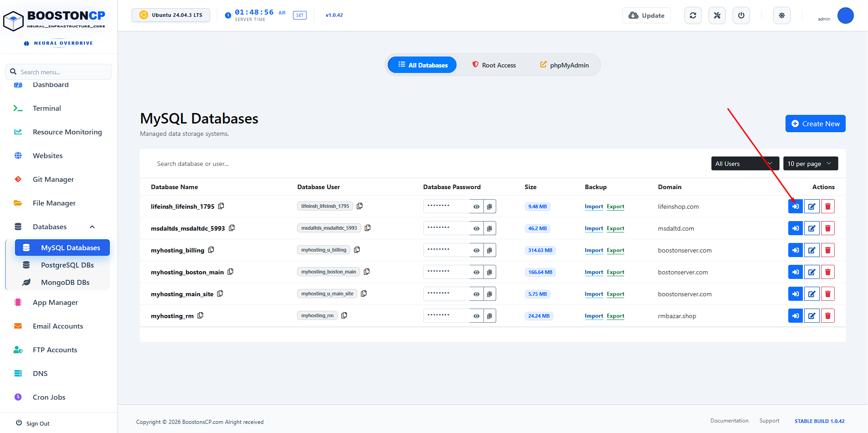This screenshot has height=433, width=868.
Task: Export backup for msdaltds_msdaltdc_5993
Action: 615,228
